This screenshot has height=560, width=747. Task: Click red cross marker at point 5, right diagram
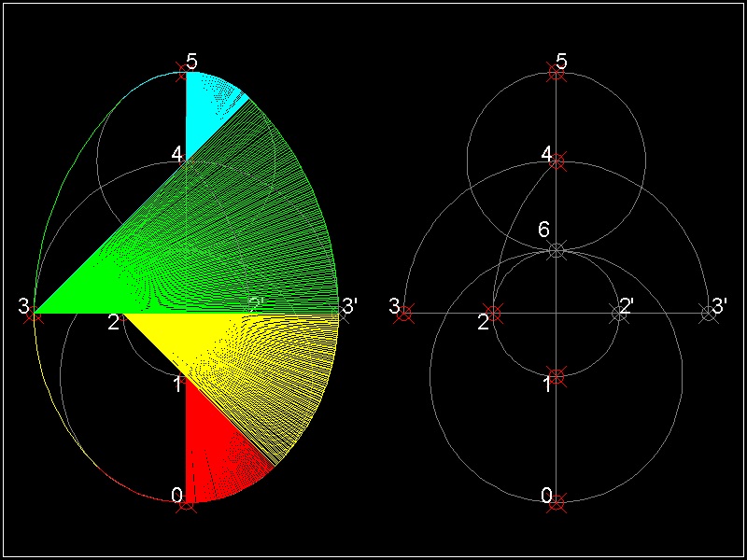pyautogui.click(x=557, y=72)
